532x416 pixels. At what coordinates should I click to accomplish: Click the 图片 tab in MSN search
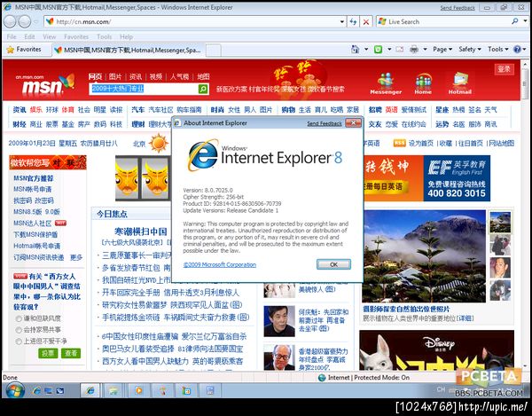(115, 76)
